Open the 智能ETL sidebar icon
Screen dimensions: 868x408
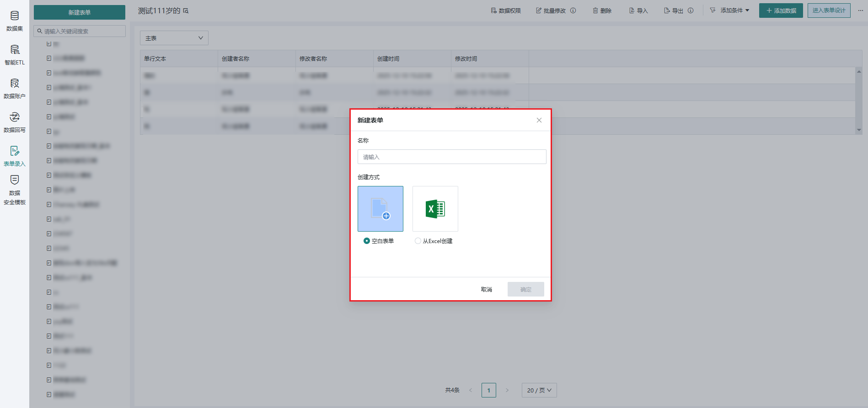click(15, 54)
